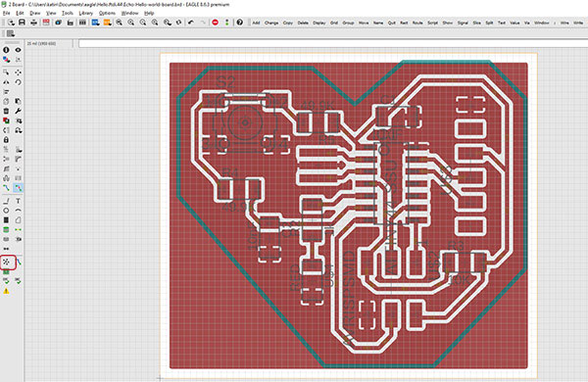Select the Move crosshair arrows tool

pos(18,72)
